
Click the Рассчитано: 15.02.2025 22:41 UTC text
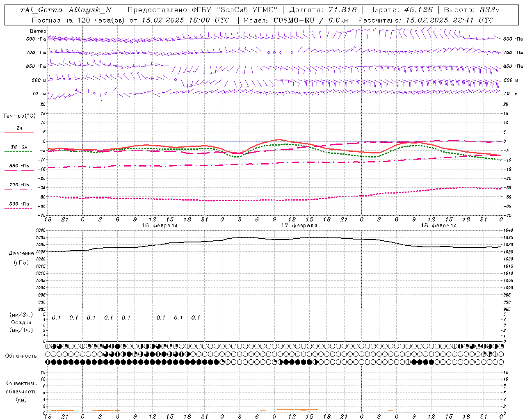point(426,20)
